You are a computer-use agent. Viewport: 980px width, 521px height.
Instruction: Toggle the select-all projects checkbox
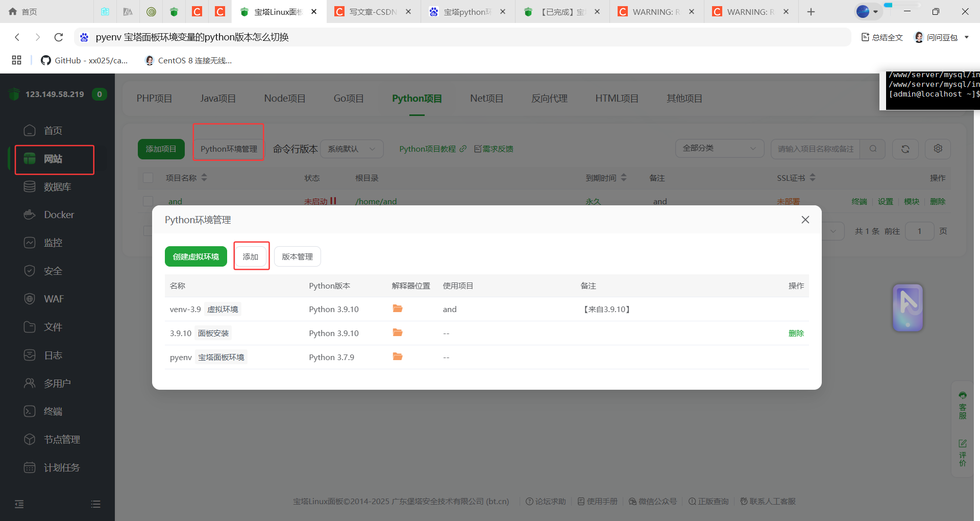click(148, 178)
